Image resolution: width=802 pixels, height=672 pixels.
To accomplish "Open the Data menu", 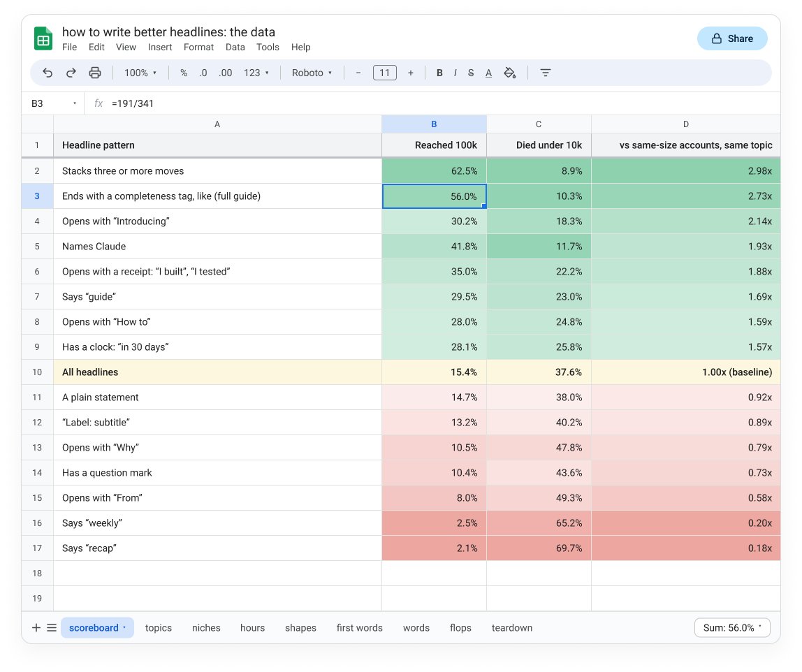I will tap(235, 47).
